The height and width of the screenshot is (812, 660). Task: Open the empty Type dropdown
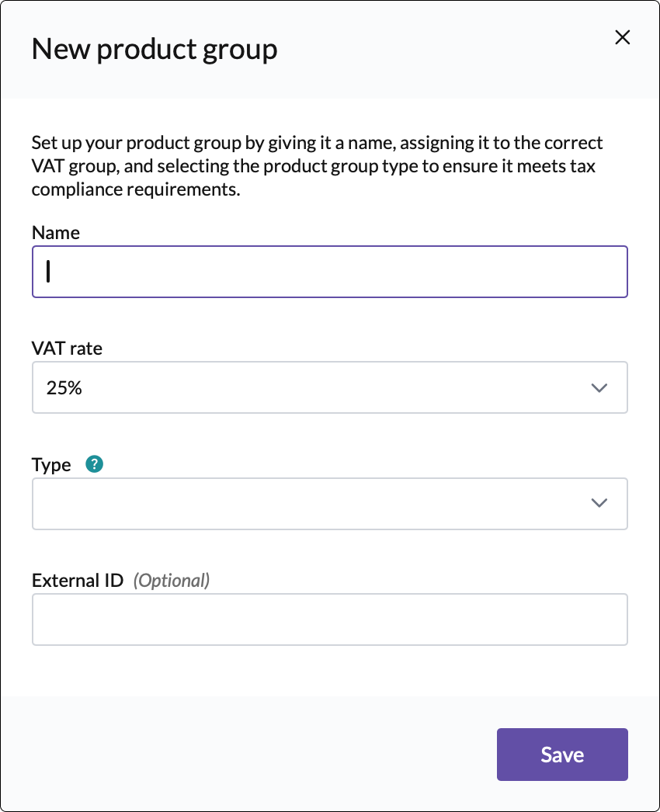pyautogui.click(x=329, y=504)
